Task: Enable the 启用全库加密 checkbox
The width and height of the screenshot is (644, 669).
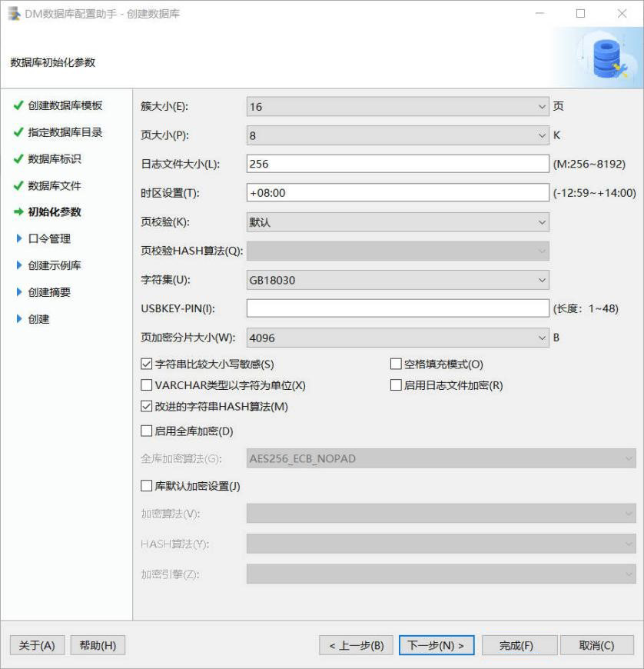Action: tap(147, 431)
